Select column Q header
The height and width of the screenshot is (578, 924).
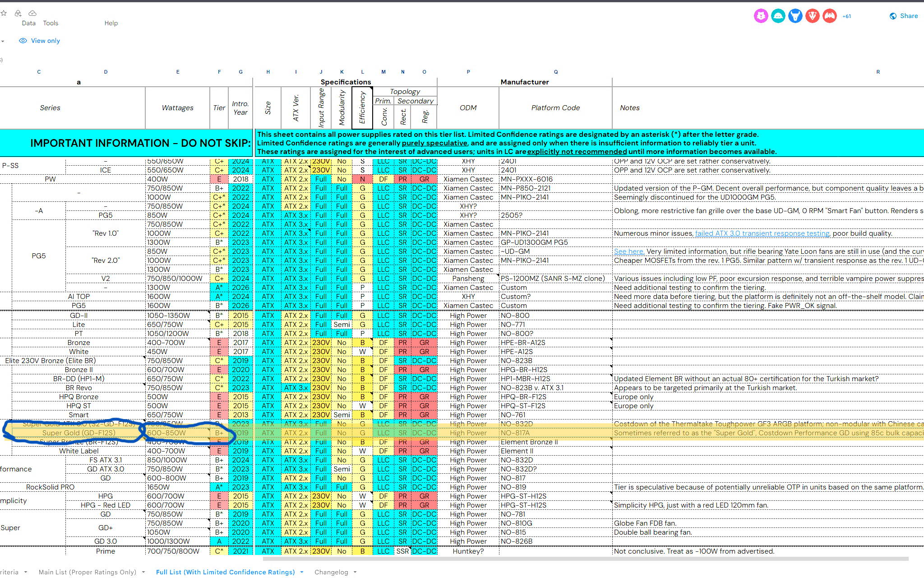(556, 72)
